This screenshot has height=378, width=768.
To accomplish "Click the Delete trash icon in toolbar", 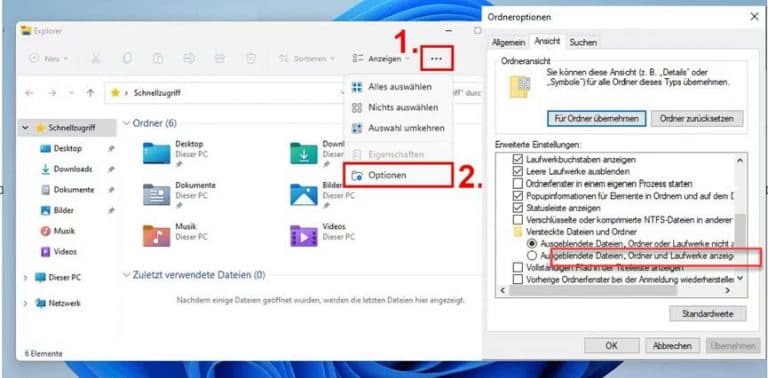I will 251,59.
